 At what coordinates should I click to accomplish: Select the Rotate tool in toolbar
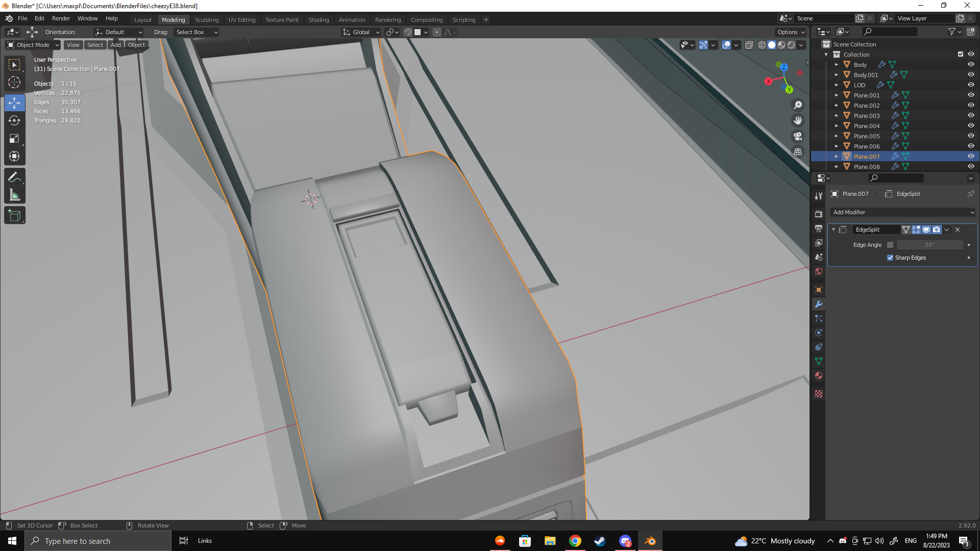pyautogui.click(x=14, y=120)
